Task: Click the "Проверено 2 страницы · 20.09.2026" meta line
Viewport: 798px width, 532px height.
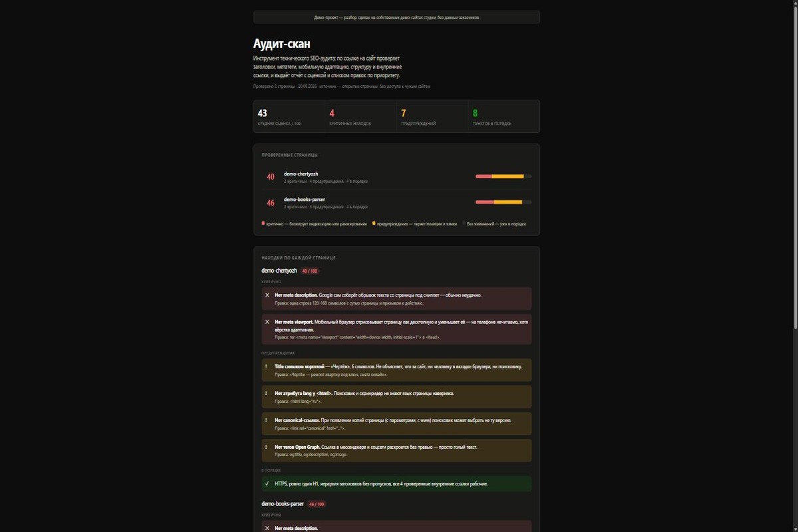Action: coord(342,86)
